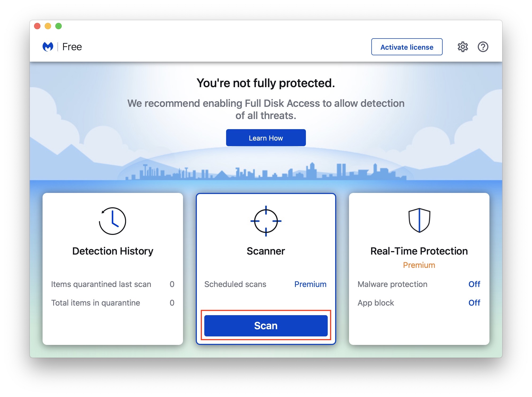
Task: Open settings with the gear icon
Action: tap(463, 47)
